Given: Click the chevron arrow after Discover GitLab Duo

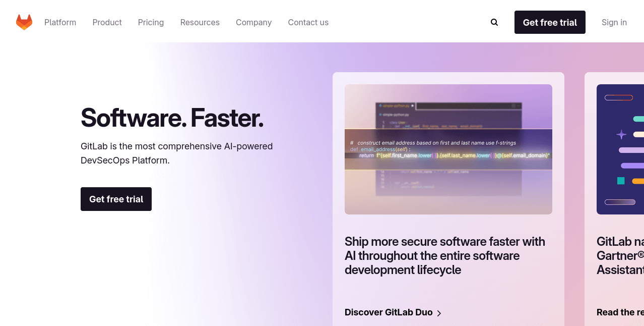Looking at the screenshot, I should point(439,313).
